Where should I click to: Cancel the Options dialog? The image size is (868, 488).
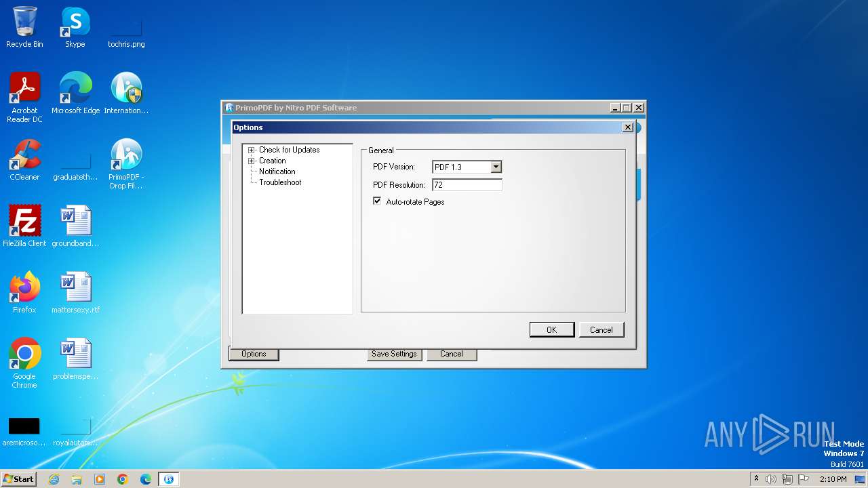click(x=601, y=329)
